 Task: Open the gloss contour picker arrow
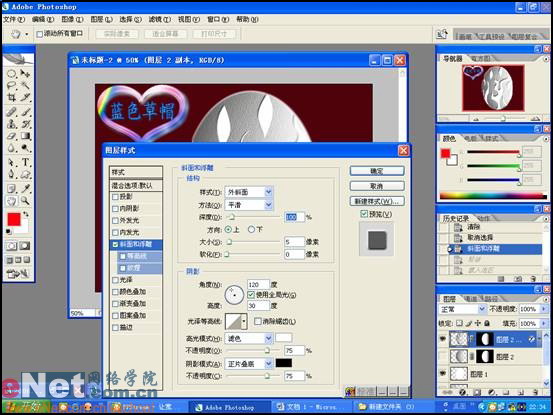244,321
